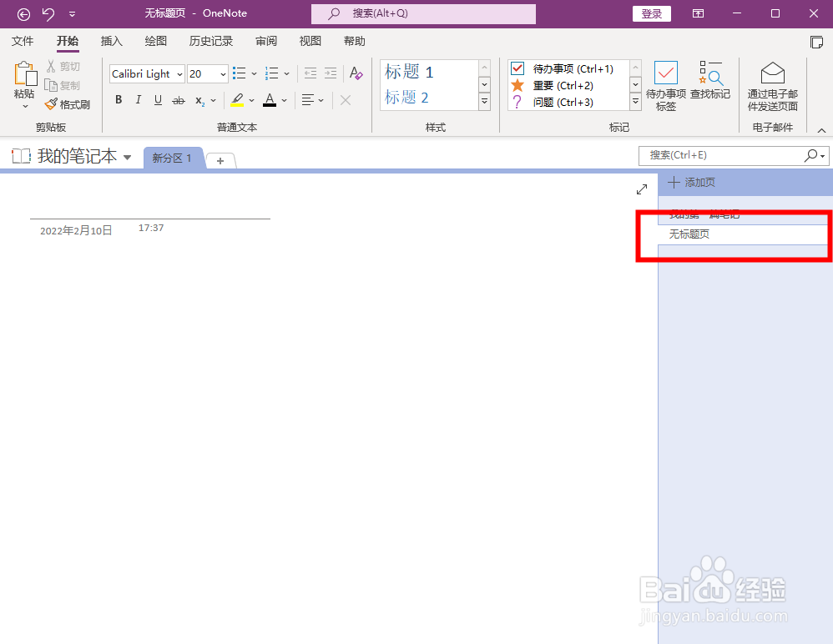833x644 pixels.
Task: Open Quick Access Toolbar customize arrow
Action: click(73, 14)
